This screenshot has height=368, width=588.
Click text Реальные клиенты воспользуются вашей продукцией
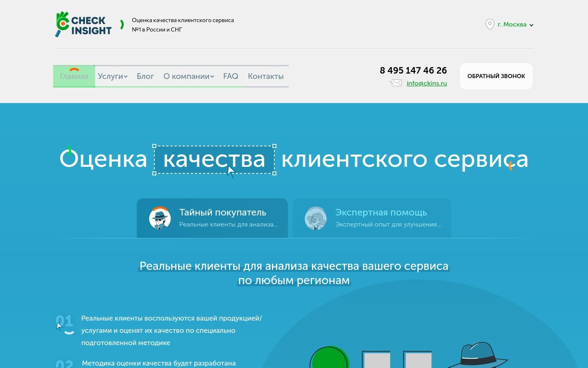(171, 318)
